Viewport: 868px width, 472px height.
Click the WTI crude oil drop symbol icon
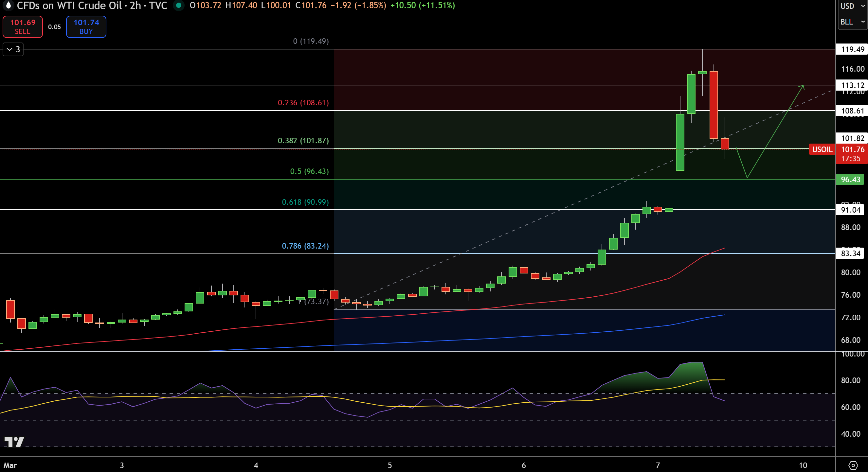click(8, 5)
